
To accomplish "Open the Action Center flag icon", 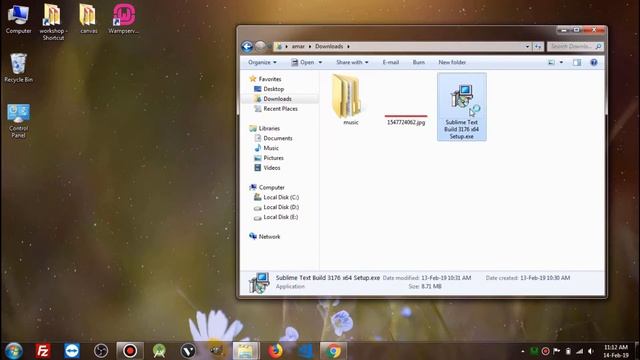I will click(556, 351).
